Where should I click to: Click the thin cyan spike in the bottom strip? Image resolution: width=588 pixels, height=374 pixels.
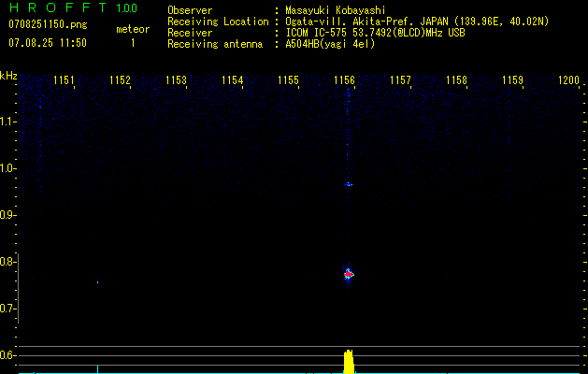98,369
